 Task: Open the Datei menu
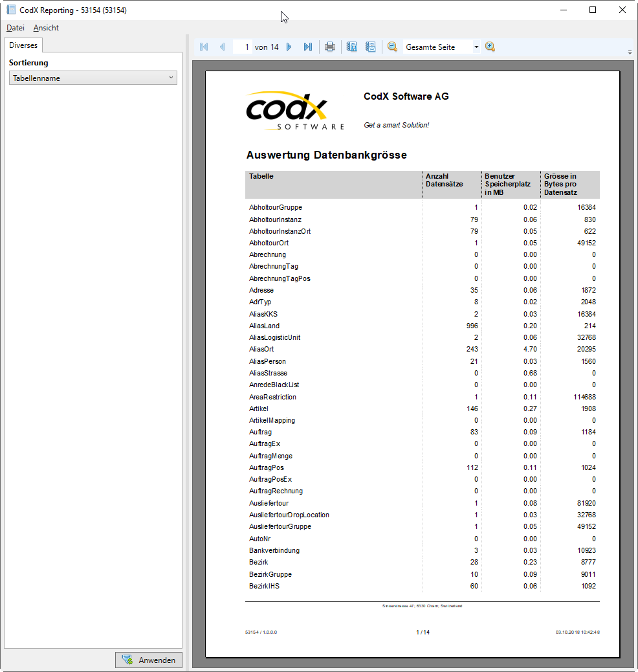[x=15, y=28]
